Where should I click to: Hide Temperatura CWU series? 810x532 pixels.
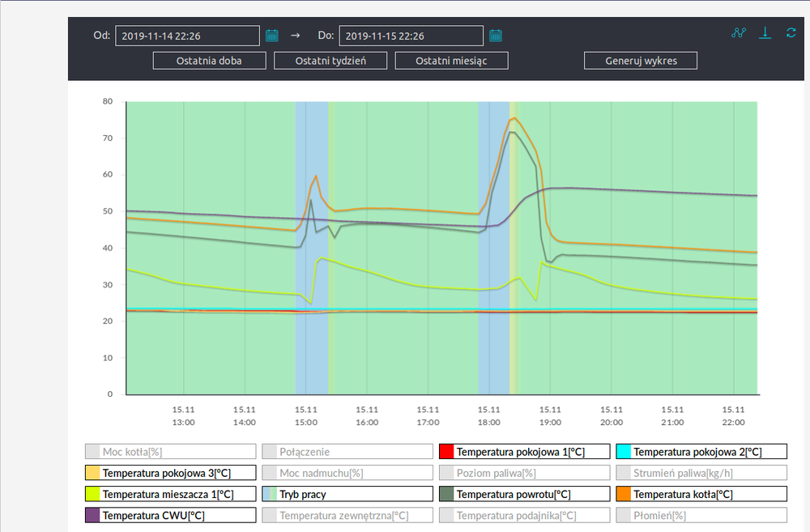[170, 515]
